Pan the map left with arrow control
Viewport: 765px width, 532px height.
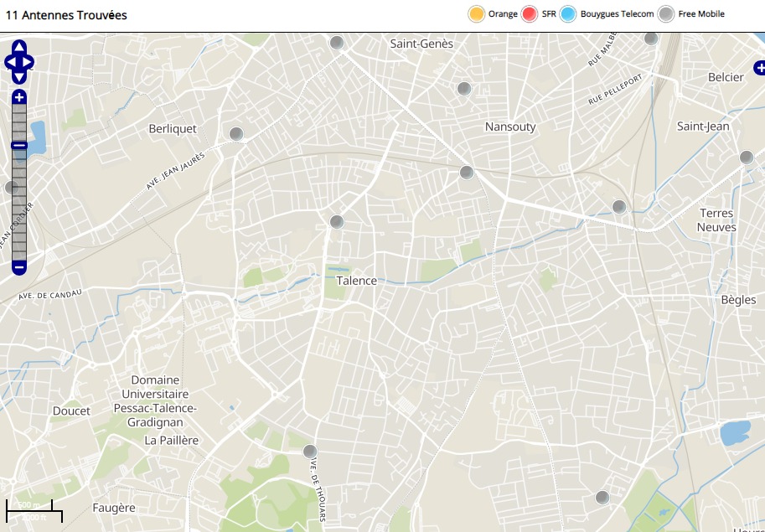click(10, 62)
